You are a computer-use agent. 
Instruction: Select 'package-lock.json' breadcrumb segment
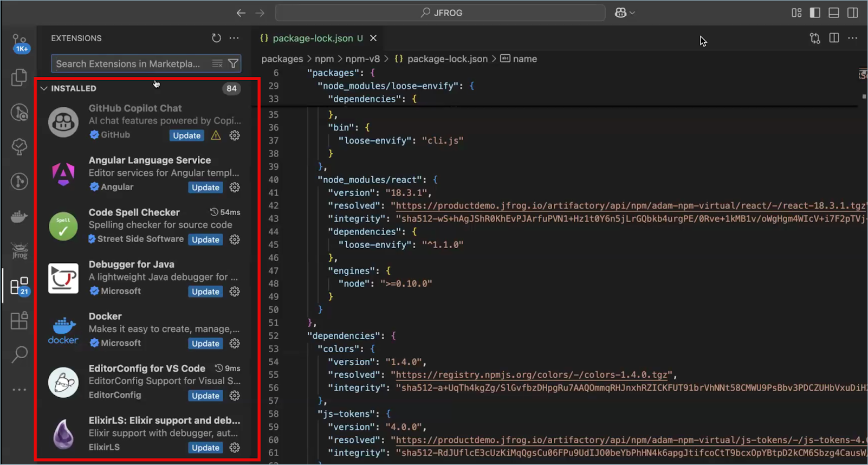tap(441, 59)
